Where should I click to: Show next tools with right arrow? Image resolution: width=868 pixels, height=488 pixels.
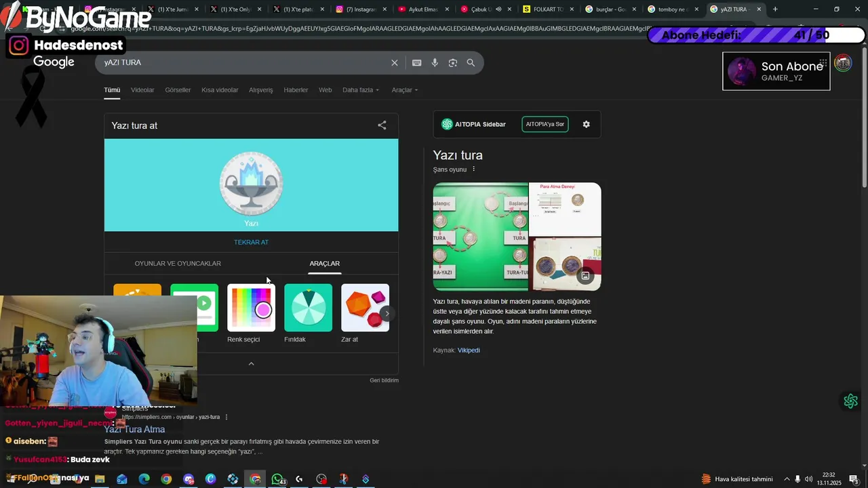387,313
